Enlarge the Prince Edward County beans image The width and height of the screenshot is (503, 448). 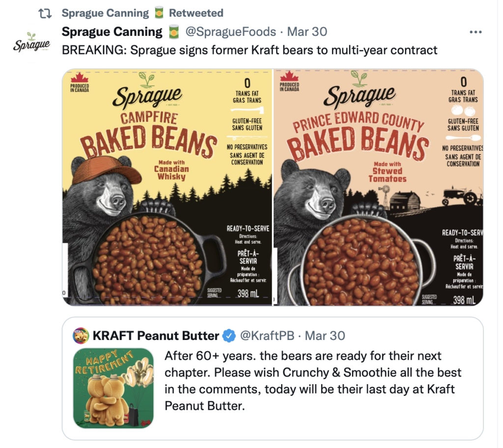point(378,187)
